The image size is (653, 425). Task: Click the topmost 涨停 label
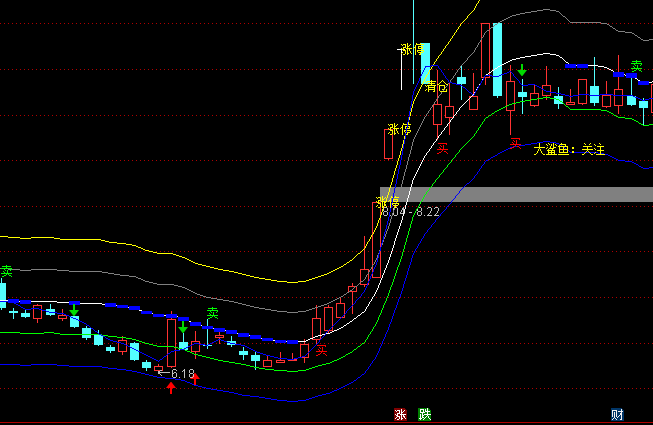point(412,49)
